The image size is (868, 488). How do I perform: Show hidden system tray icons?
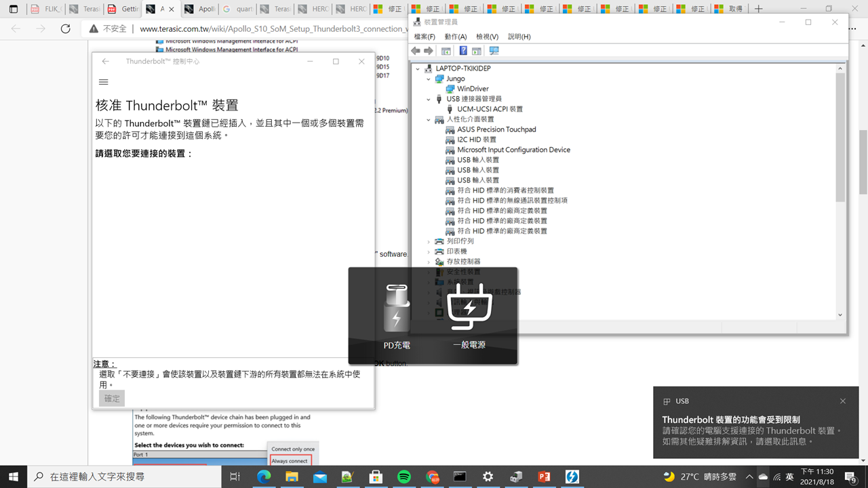point(749,476)
